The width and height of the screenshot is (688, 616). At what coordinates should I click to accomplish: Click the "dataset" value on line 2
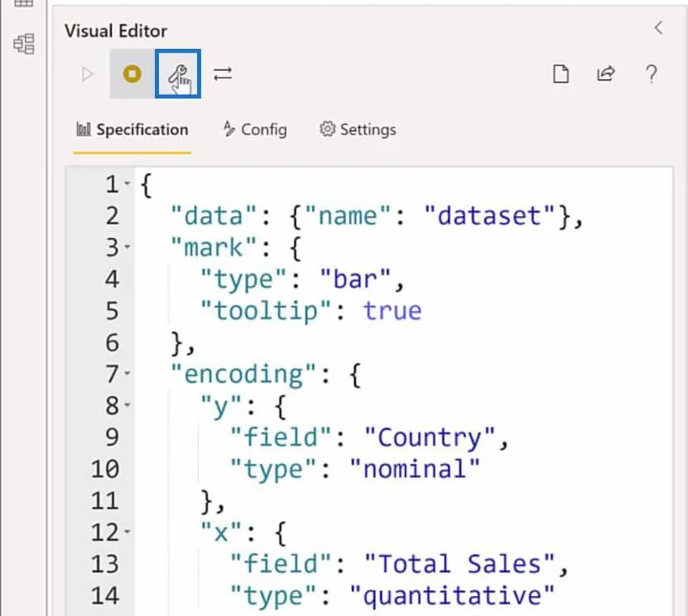point(489,216)
